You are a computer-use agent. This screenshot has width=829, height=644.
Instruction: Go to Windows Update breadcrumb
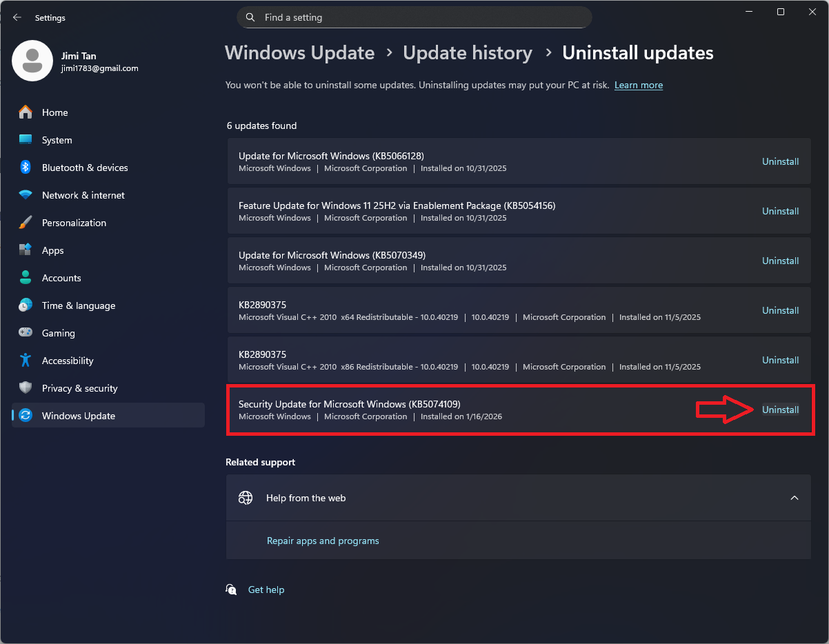pyautogui.click(x=299, y=53)
